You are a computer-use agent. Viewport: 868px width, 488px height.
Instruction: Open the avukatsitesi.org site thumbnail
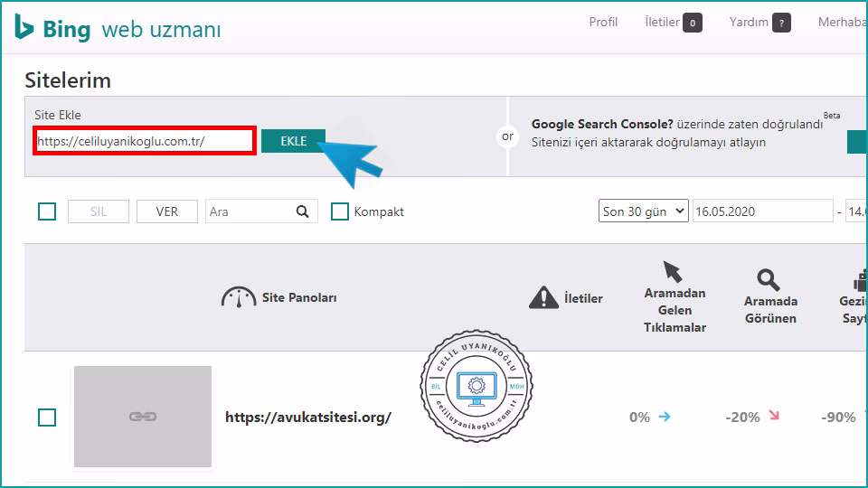143,416
